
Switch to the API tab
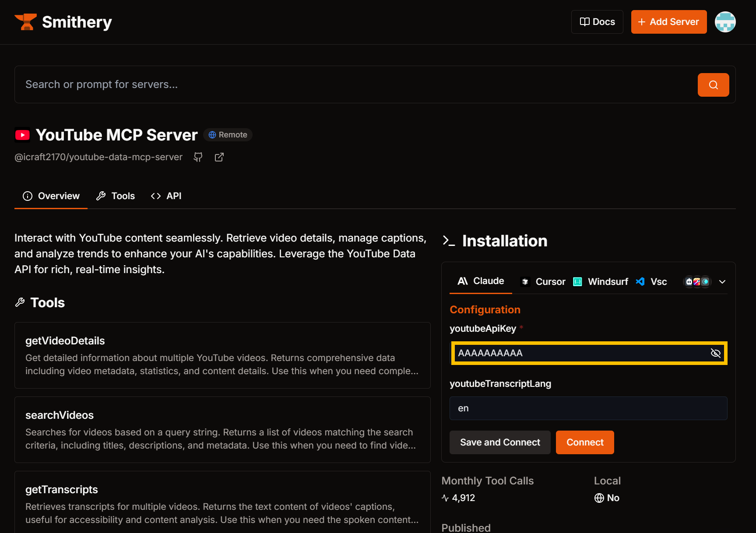[166, 196]
